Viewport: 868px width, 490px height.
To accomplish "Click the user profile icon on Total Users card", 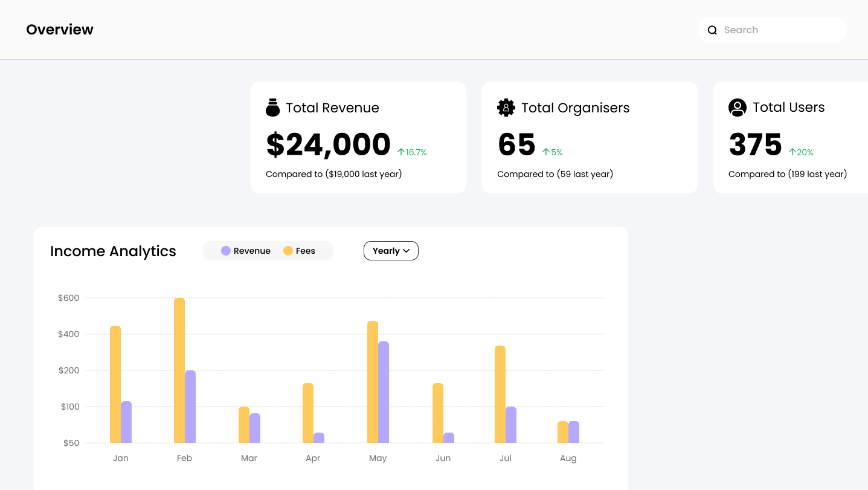I will click(x=737, y=107).
